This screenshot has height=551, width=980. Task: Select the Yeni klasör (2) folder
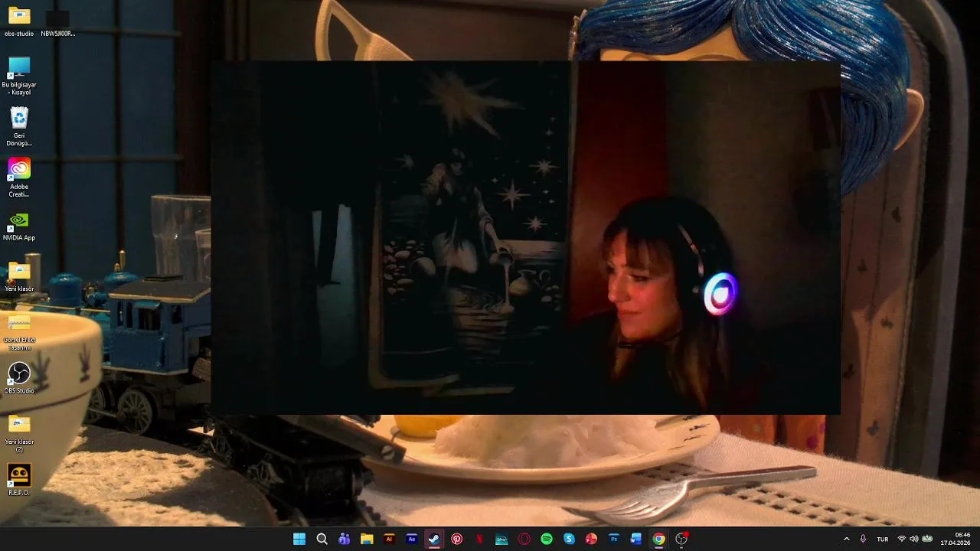coord(19,433)
